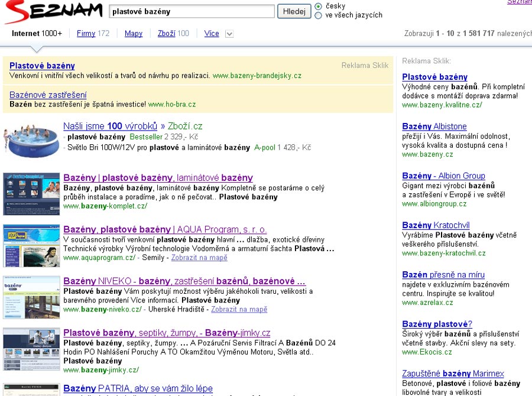Visit www.bazeny.cz sidebar URL
This screenshot has height=396, width=532.
(427, 154)
